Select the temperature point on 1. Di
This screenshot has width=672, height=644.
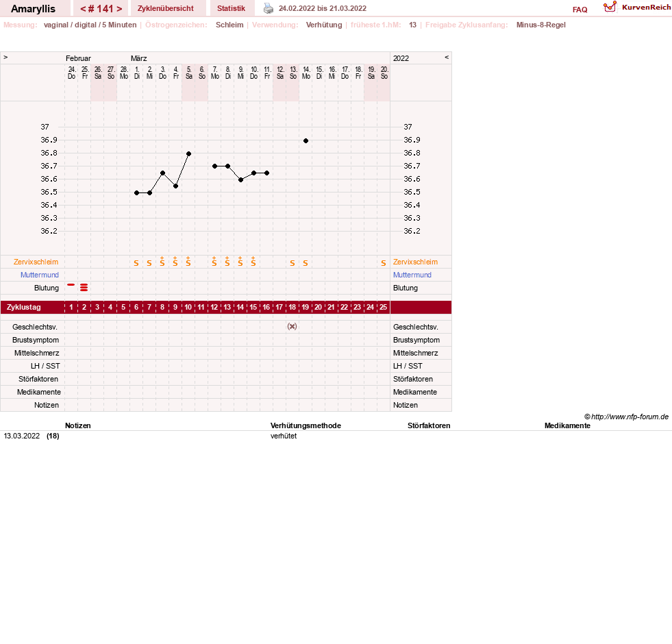(137, 193)
